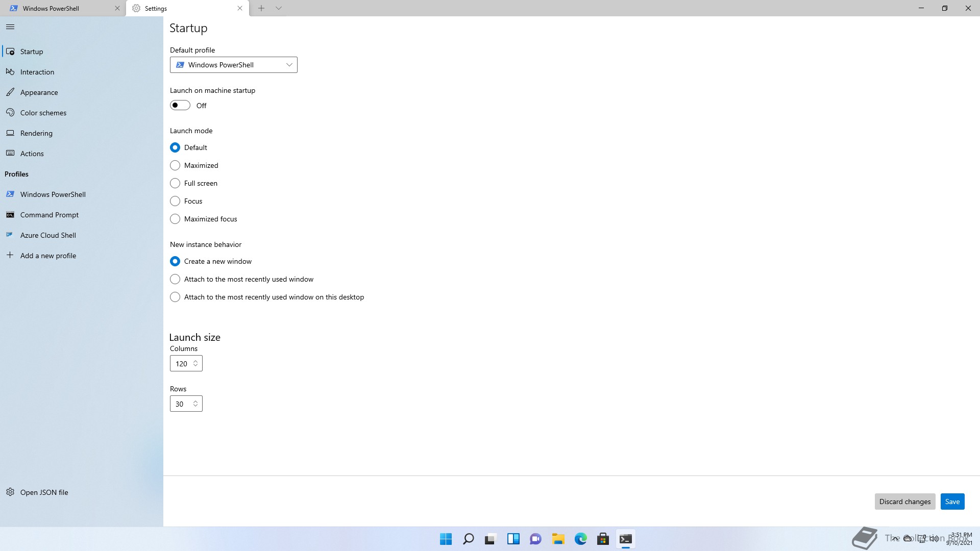Open File Explorer from the taskbar
Screen dimensions: 980x551
[x=558, y=539]
